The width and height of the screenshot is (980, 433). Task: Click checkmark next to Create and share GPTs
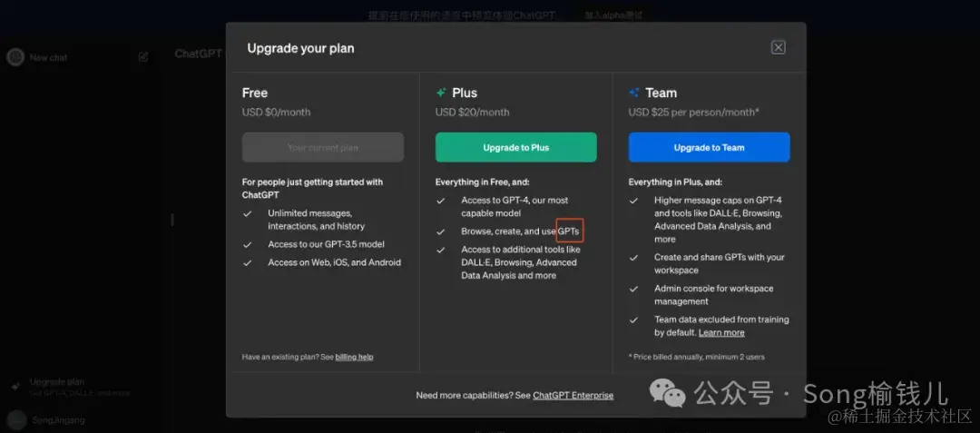633,258
